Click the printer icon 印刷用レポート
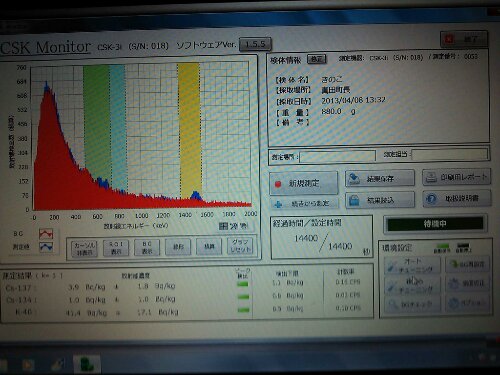 coord(456,177)
